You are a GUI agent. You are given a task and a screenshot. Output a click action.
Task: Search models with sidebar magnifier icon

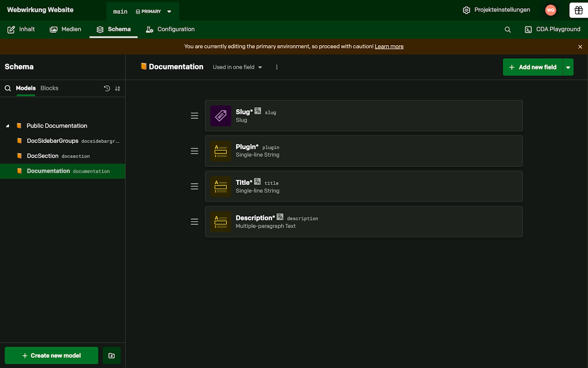click(8, 89)
